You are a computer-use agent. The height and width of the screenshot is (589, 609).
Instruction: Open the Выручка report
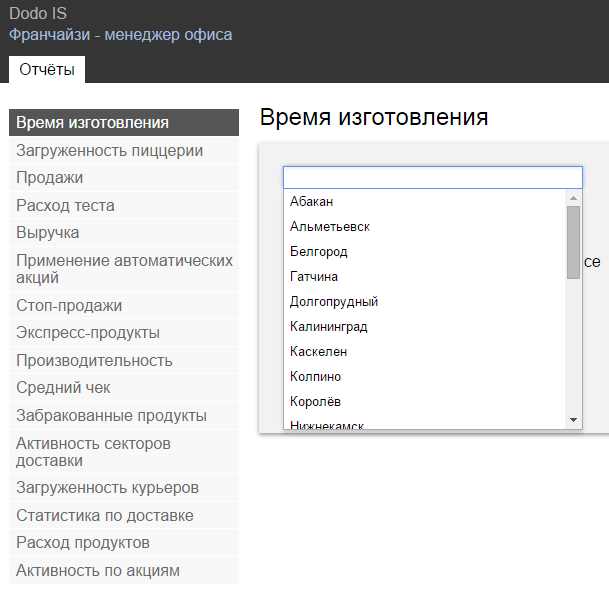(124, 233)
